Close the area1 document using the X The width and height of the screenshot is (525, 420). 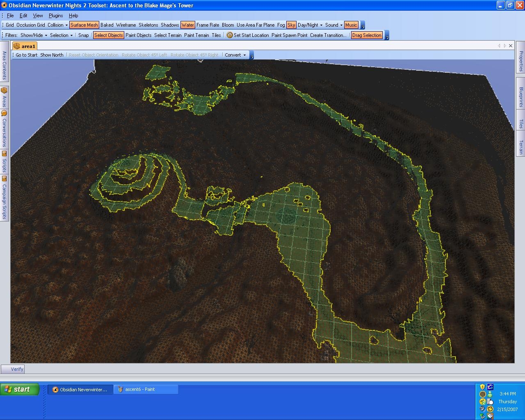pyautogui.click(x=511, y=46)
